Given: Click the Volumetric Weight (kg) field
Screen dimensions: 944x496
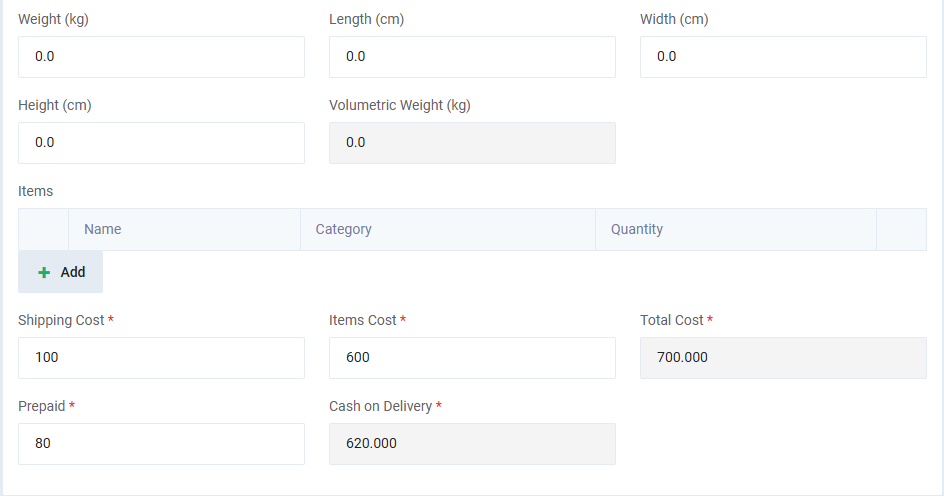Looking at the screenshot, I should click(x=472, y=143).
